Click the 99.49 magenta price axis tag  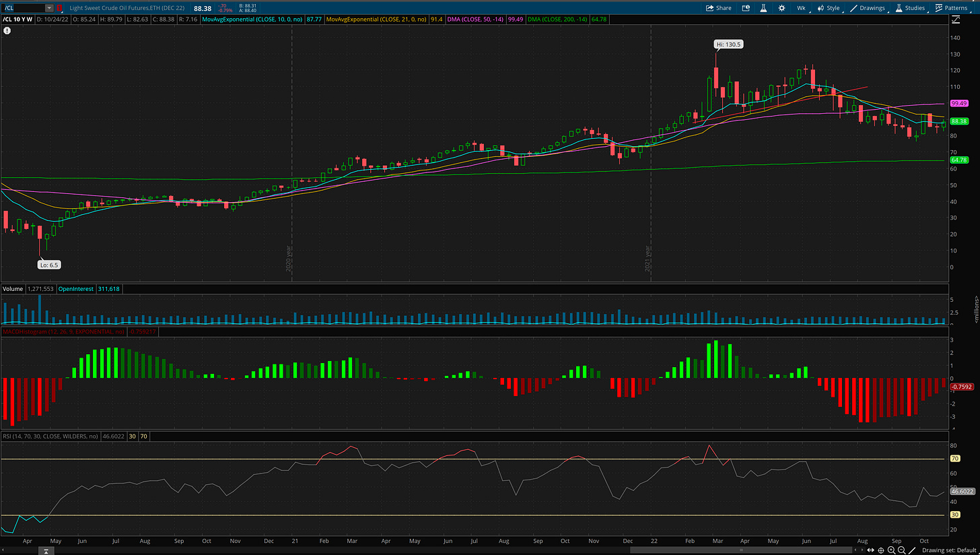(958, 104)
